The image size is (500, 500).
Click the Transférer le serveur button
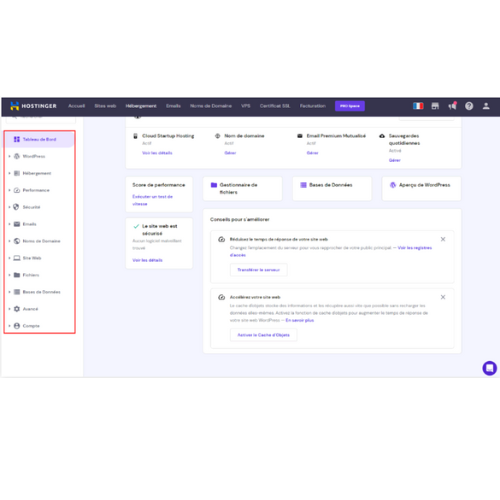click(x=258, y=270)
